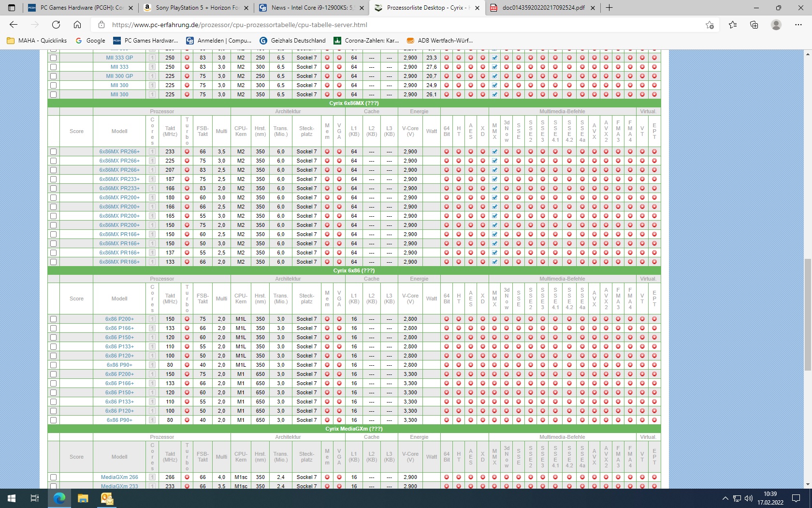Select the Prozessorliste Desktop - Cyrix tab
Viewport: 812px width, 508px height.
427,8
